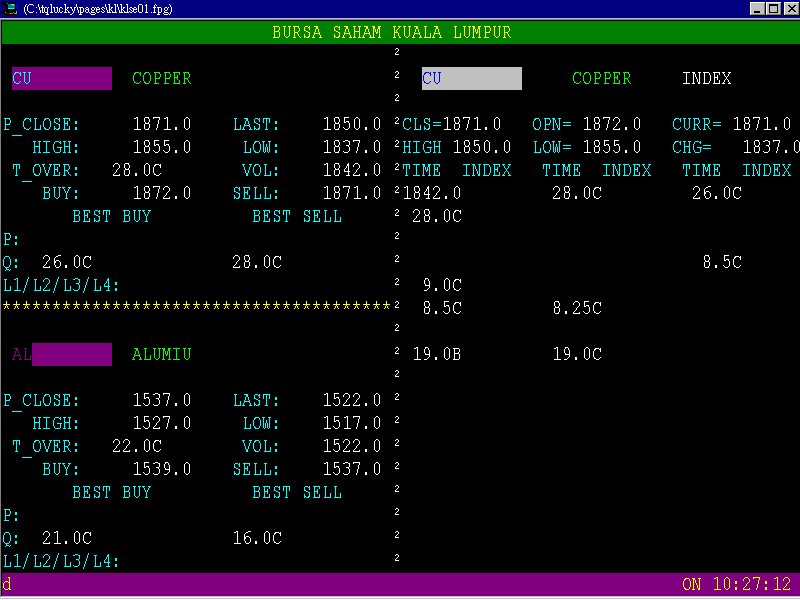Click the minimize button on the window
This screenshot has width=800, height=600.
pos(756,8)
